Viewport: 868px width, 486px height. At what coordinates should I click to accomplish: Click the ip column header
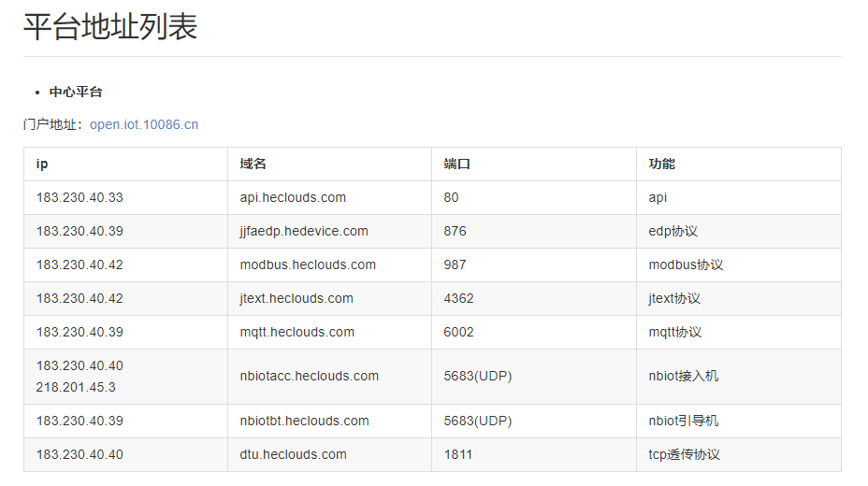42,164
